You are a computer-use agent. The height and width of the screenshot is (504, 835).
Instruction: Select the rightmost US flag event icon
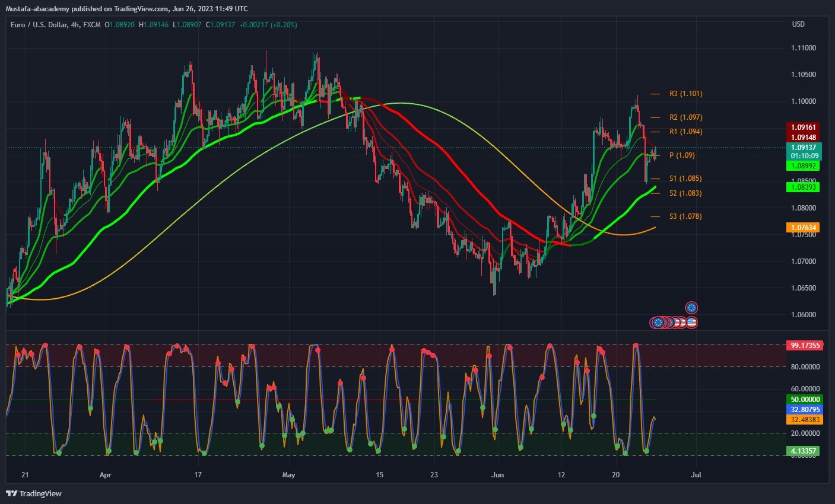click(x=691, y=323)
